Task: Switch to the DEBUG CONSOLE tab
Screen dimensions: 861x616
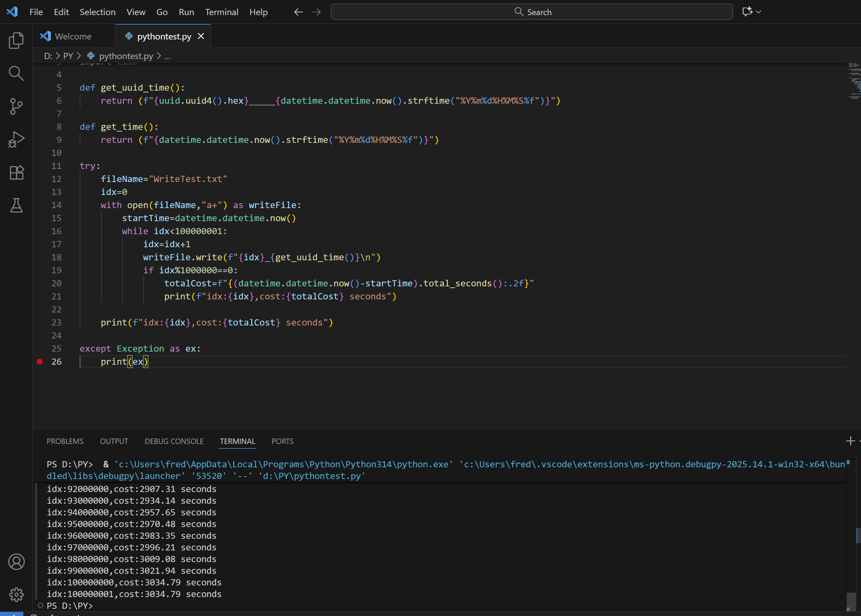Action: [174, 441]
